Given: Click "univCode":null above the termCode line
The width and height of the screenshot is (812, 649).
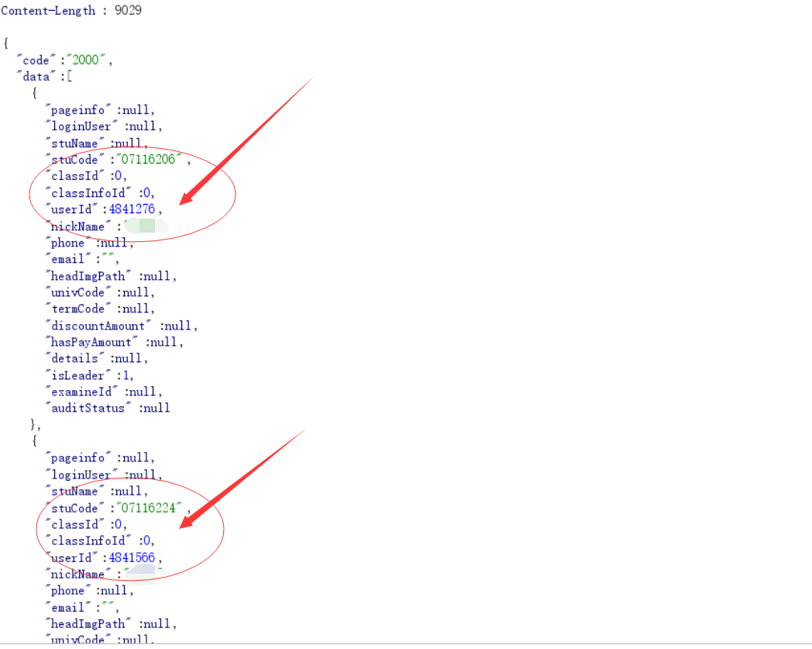Looking at the screenshot, I should click(x=100, y=292).
